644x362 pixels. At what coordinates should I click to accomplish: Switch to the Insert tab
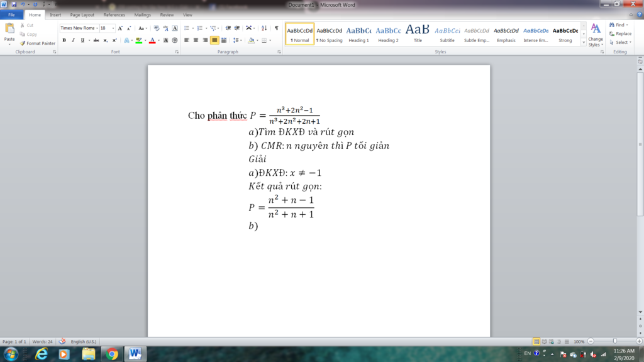(55, 15)
